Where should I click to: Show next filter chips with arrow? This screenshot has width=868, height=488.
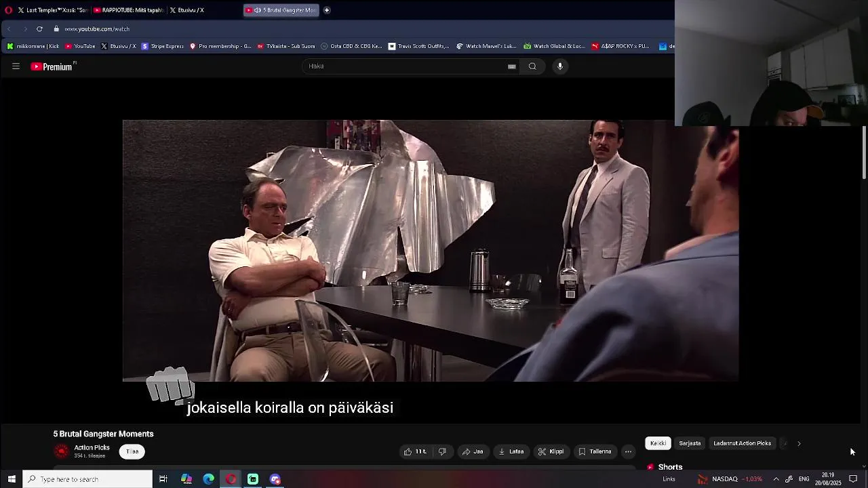coord(799,443)
